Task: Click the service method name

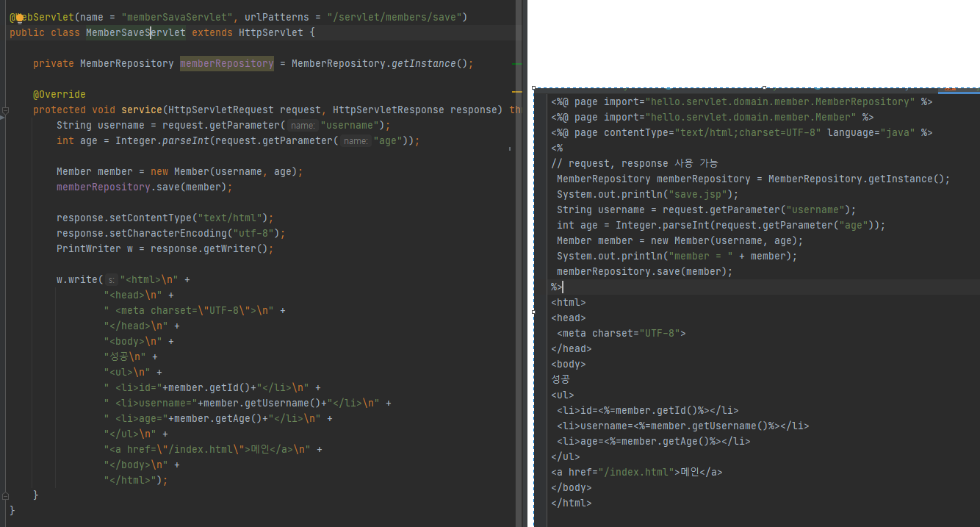Action: [141, 110]
